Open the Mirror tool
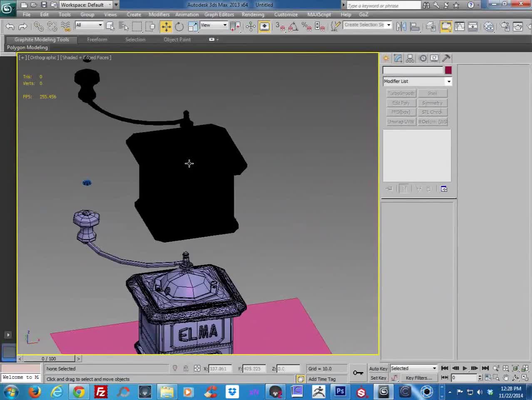The width and height of the screenshot is (532, 400). tap(401, 27)
